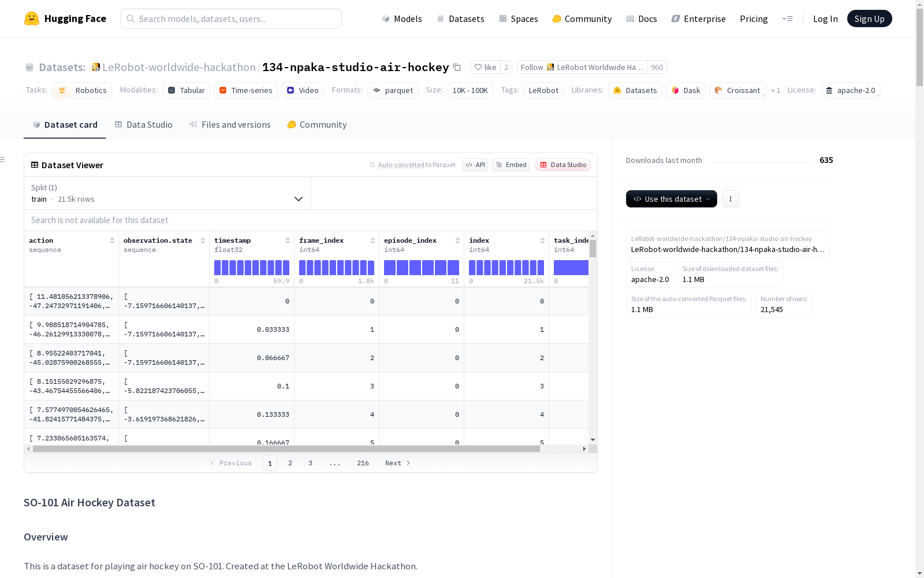Sort by the action column sort icon
The height and width of the screenshot is (578, 924).
tap(112, 240)
